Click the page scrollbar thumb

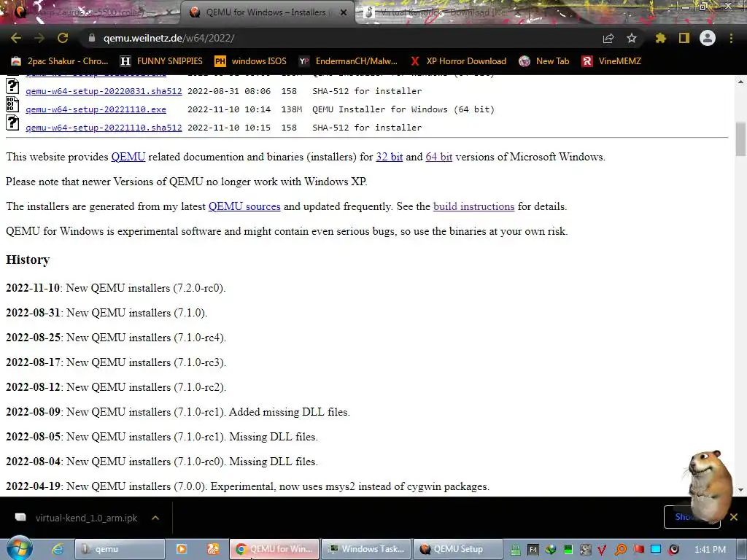tap(740, 139)
